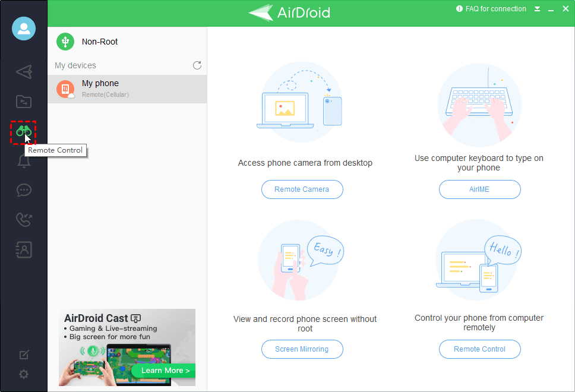Click the orange My phone device icon
575x392 pixels.
pos(65,89)
